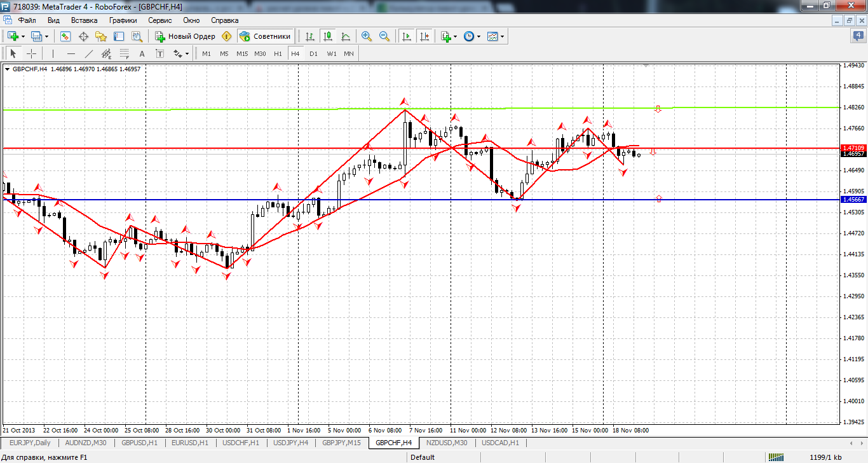This screenshot has width=868, height=463.
Task: Set timeframe to MN
Action: pos(349,53)
